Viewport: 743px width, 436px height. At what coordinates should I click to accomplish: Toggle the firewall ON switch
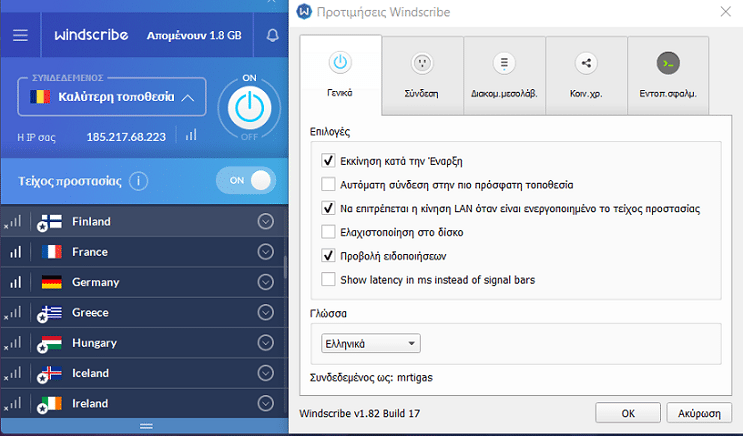point(246,181)
